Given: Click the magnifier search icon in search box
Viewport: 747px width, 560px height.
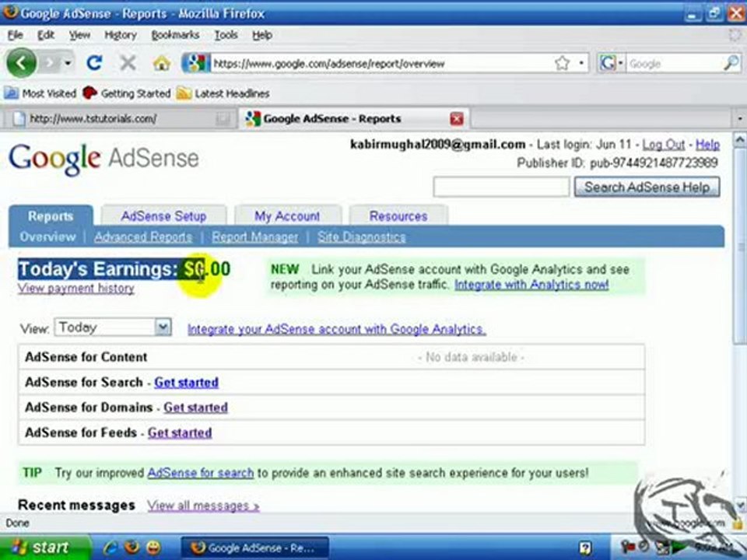Looking at the screenshot, I should (731, 63).
